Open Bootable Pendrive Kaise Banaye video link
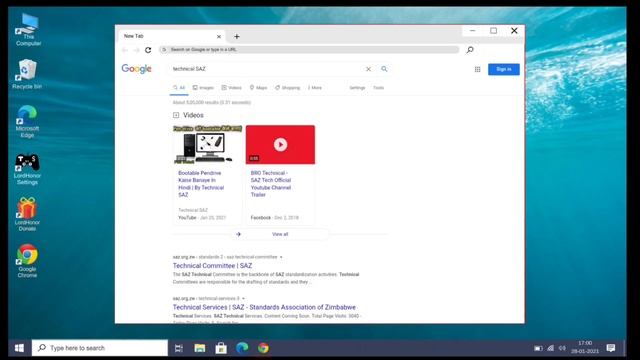This screenshot has height=360, width=640. [201, 184]
